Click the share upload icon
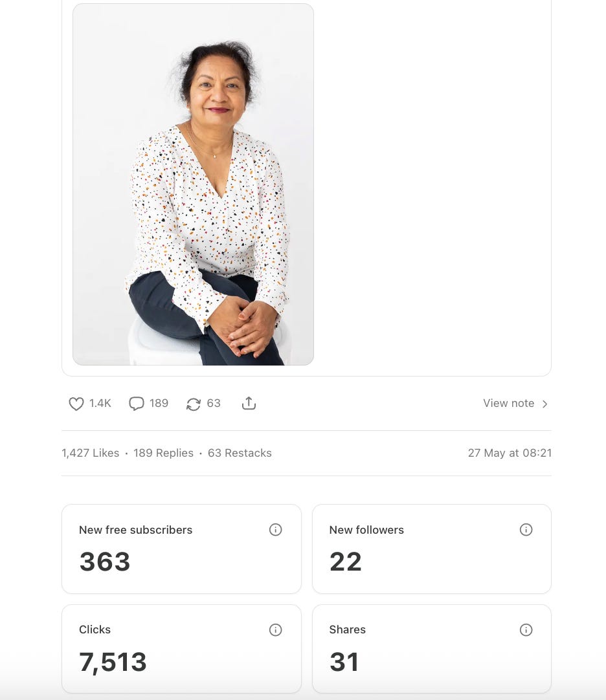This screenshot has height=700, width=606. pos(249,403)
